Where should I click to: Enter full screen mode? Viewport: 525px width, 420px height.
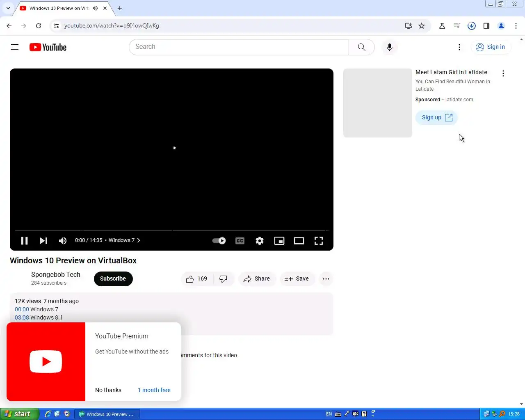tap(319, 241)
